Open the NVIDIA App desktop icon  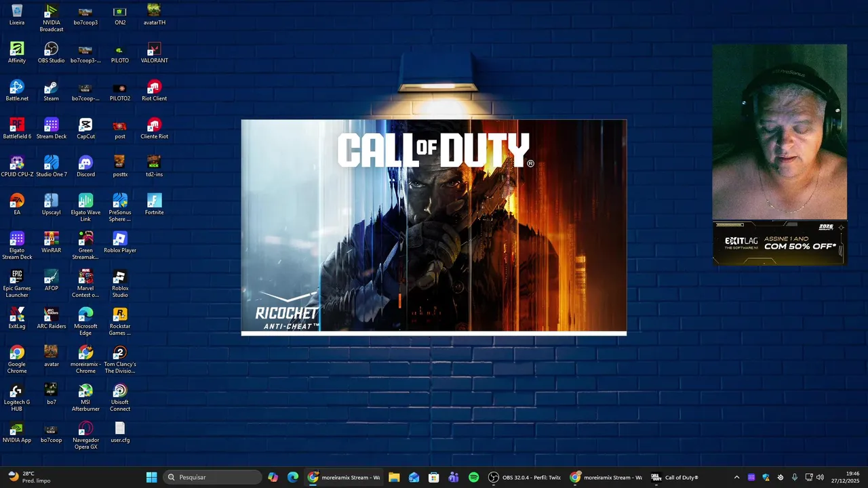17,432
